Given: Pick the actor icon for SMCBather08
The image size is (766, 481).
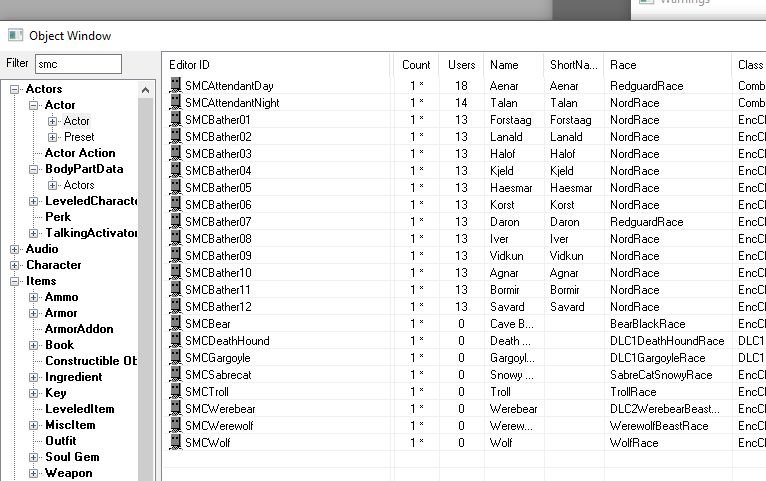Looking at the screenshot, I should coord(175,238).
